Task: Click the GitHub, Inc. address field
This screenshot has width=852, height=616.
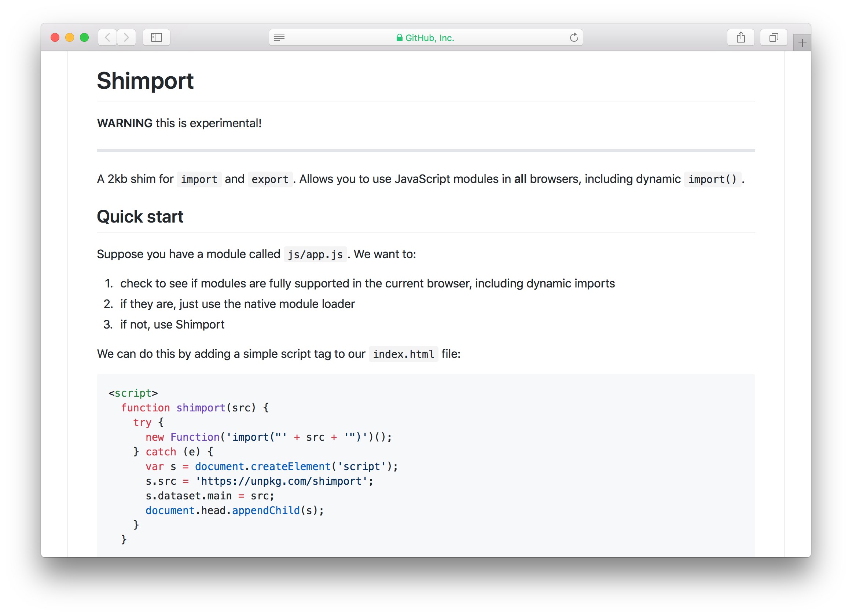Action: 426,37
